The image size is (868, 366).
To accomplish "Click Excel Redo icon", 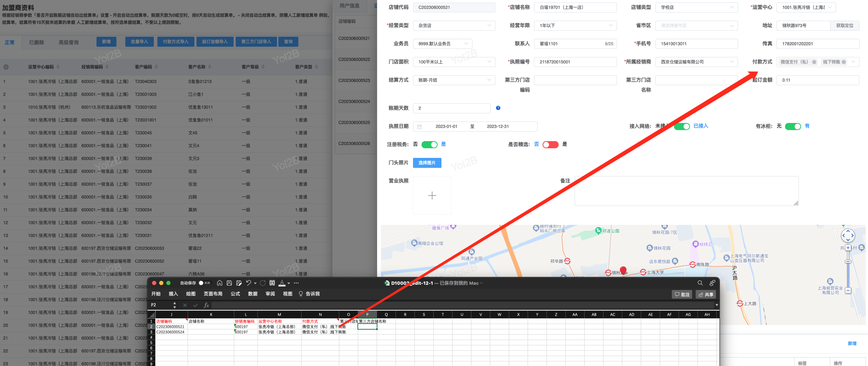I will click(263, 283).
